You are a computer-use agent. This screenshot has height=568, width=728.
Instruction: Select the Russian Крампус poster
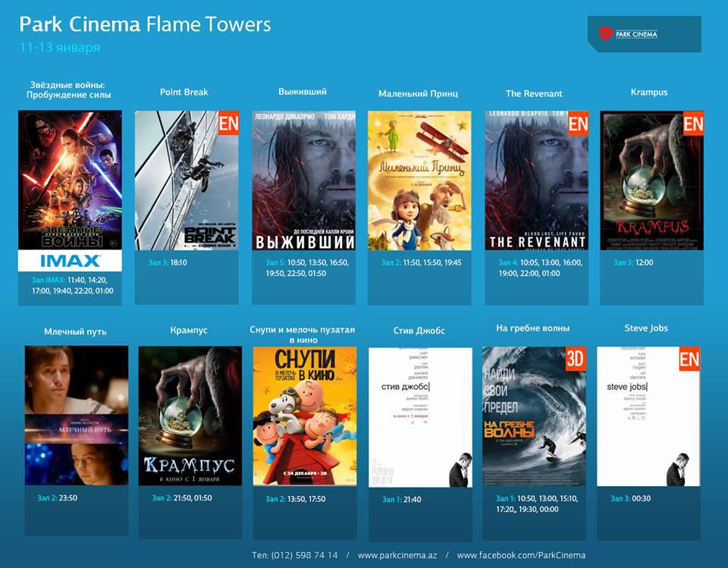(190, 416)
